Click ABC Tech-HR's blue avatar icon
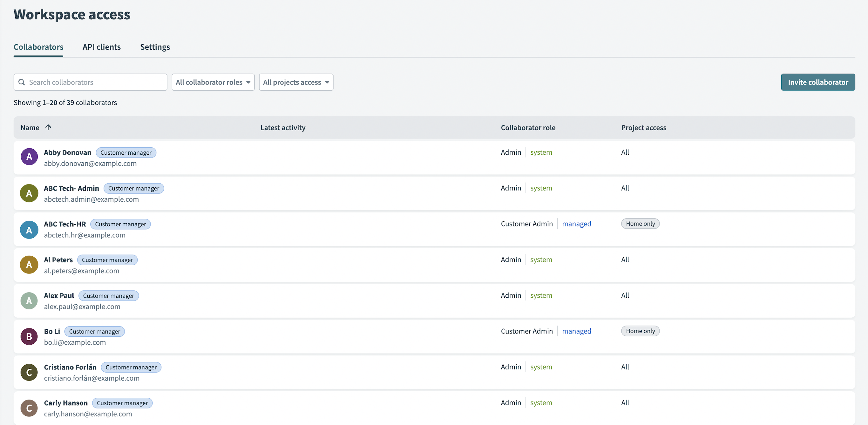 pyautogui.click(x=29, y=230)
